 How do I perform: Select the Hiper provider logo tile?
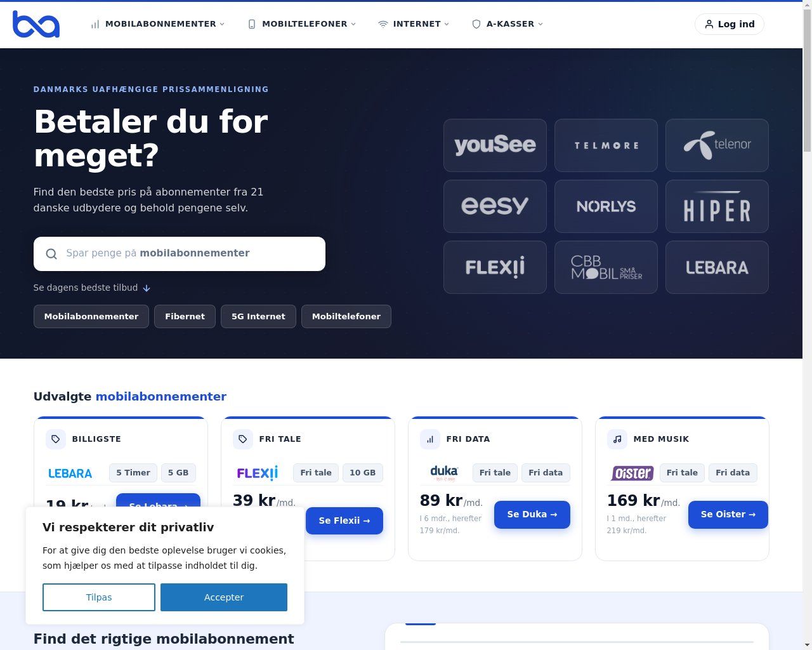717,206
